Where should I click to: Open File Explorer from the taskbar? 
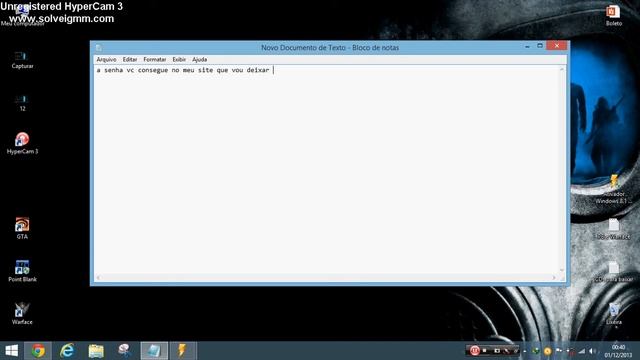click(x=96, y=351)
